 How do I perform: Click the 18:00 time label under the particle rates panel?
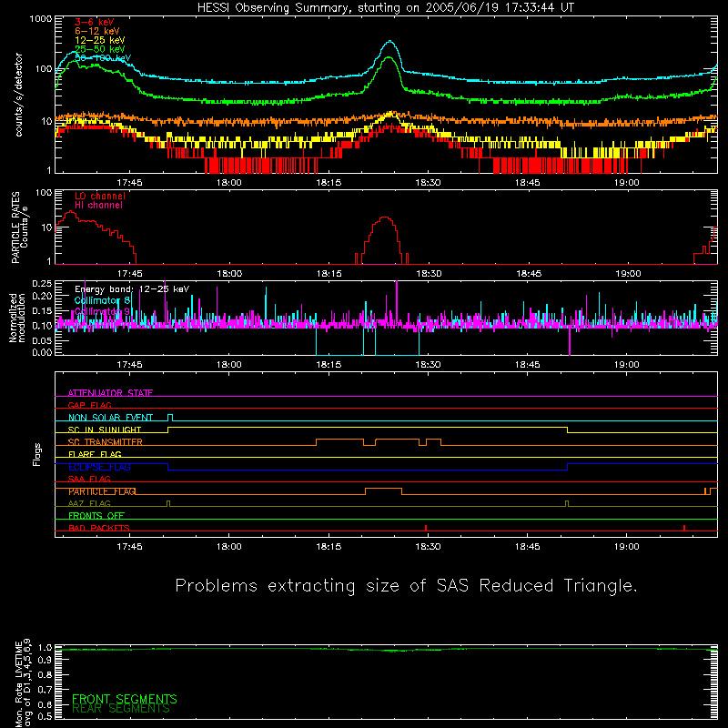coord(229,274)
